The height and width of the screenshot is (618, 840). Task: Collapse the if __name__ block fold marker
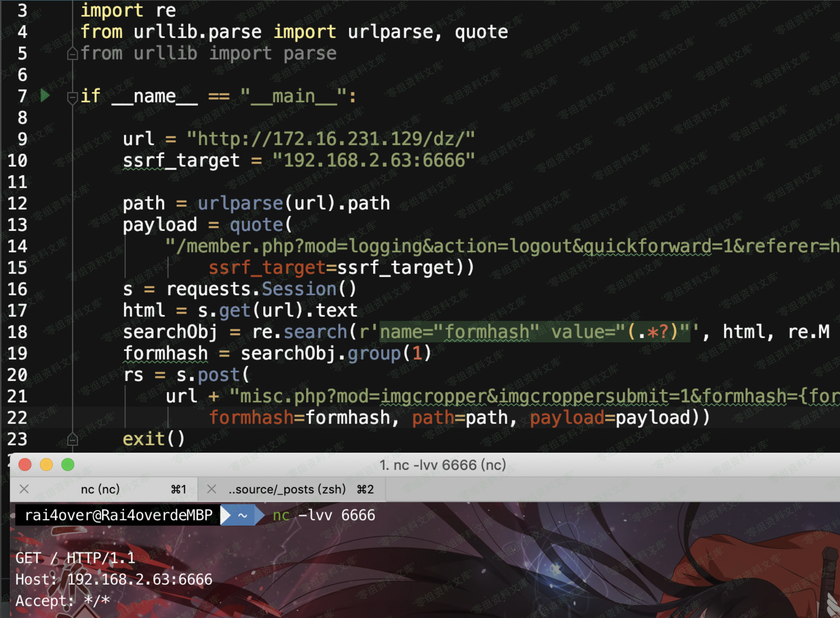coord(72,97)
